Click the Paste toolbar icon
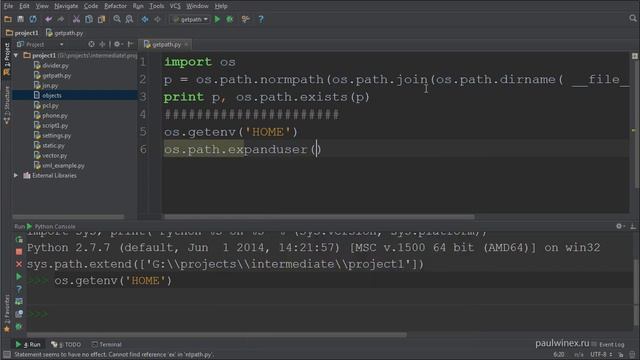 (x=101, y=19)
